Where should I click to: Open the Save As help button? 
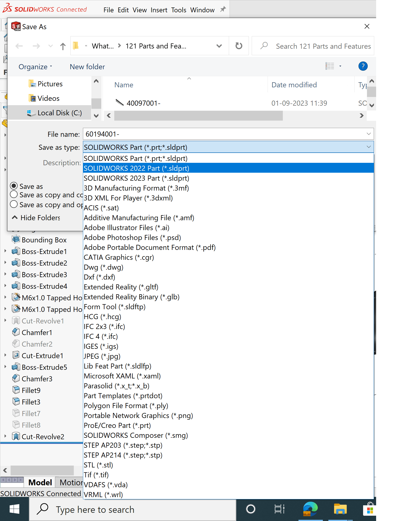(363, 66)
